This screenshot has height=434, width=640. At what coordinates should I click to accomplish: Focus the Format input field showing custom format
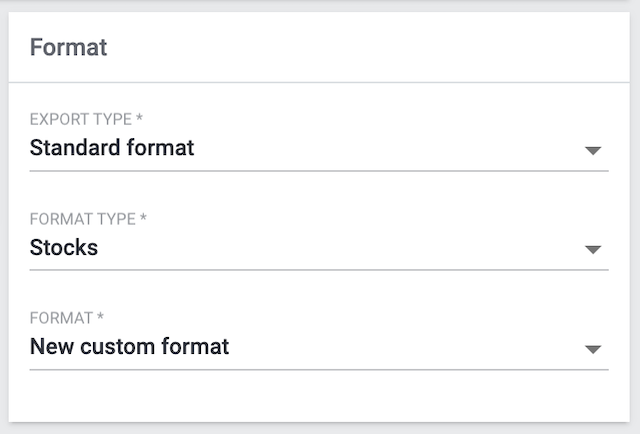click(300, 348)
